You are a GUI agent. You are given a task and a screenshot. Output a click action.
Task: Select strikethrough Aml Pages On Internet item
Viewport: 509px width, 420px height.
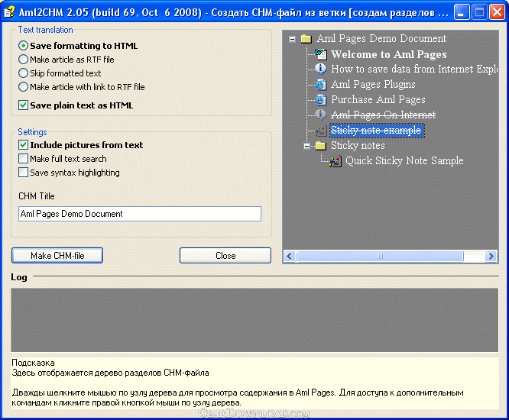tap(384, 115)
